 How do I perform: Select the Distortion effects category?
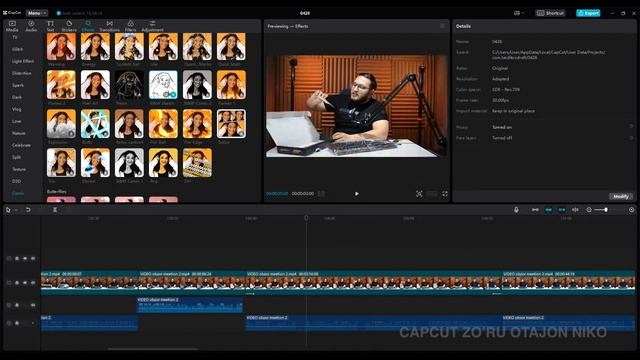coord(22,73)
